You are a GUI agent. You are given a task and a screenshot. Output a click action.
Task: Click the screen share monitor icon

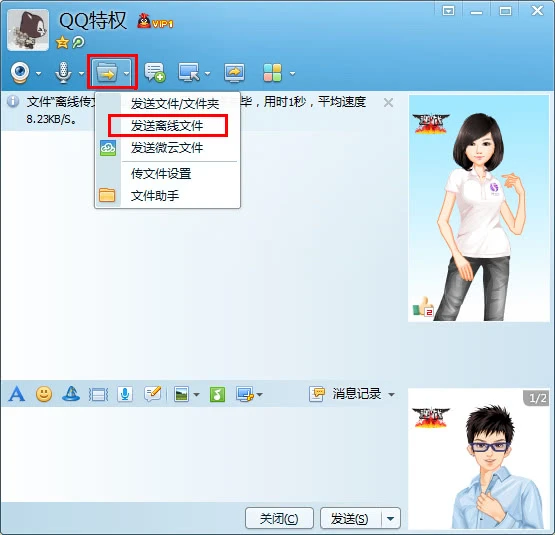pyautogui.click(x=234, y=73)
